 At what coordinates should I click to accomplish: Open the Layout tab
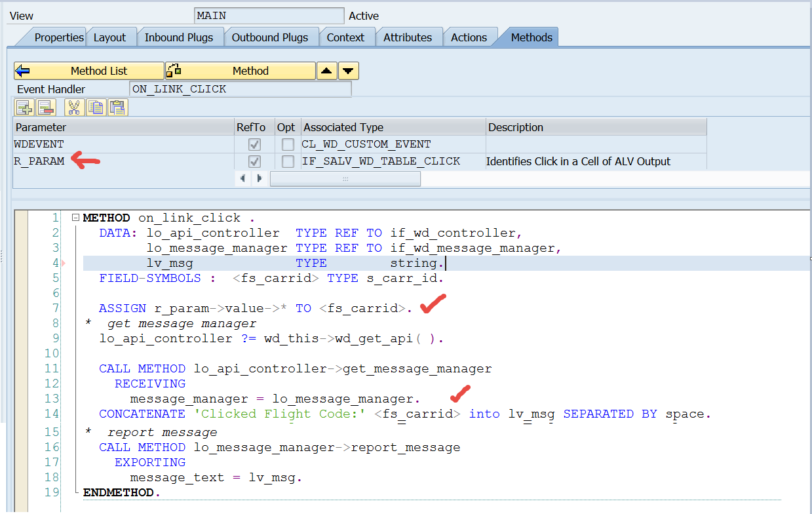click(x=109, y=37)
